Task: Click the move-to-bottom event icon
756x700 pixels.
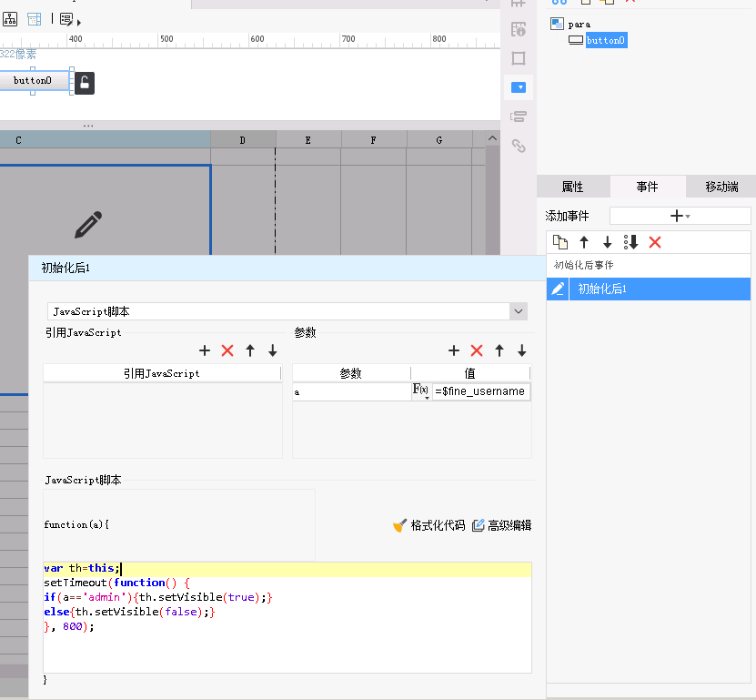Action: click(631, 242)
